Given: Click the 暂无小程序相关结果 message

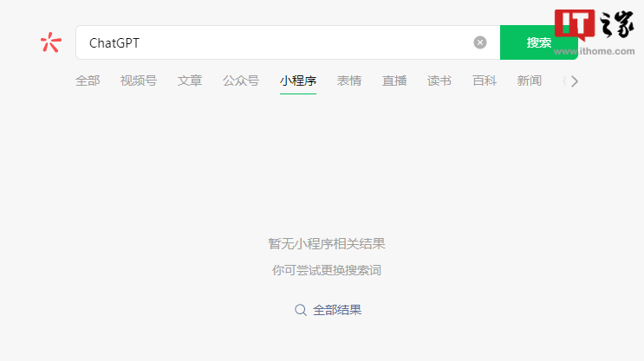Looking at the screenshot, I should [327, 243].
